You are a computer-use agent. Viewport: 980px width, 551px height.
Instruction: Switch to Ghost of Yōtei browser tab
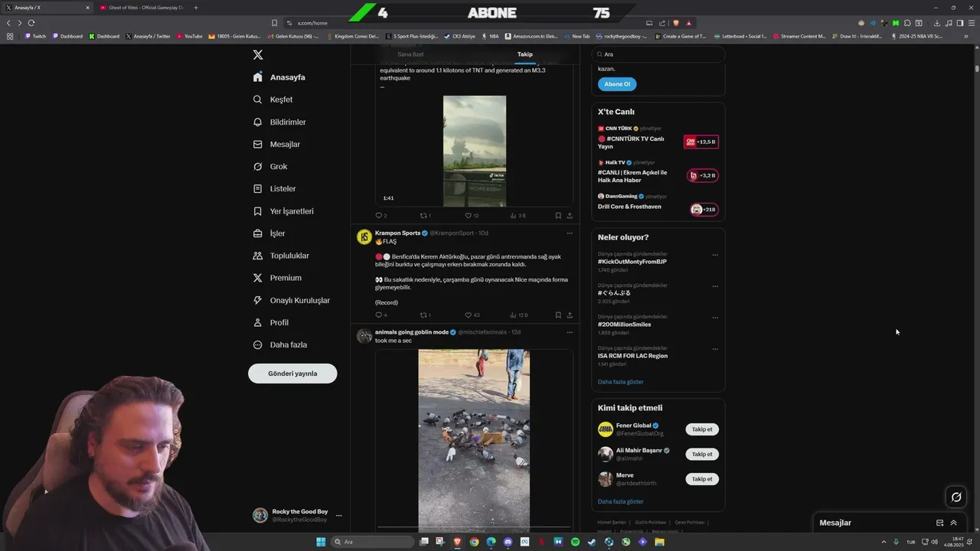tap(142, 8)
